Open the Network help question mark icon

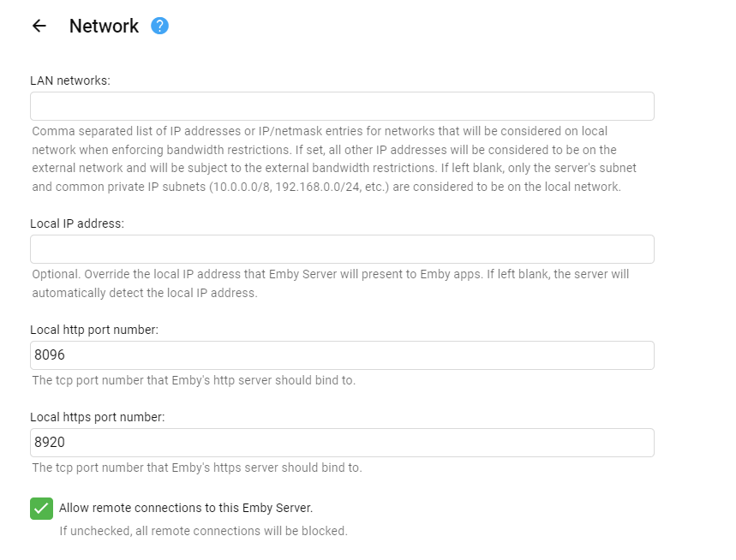[x=159, y=26]
